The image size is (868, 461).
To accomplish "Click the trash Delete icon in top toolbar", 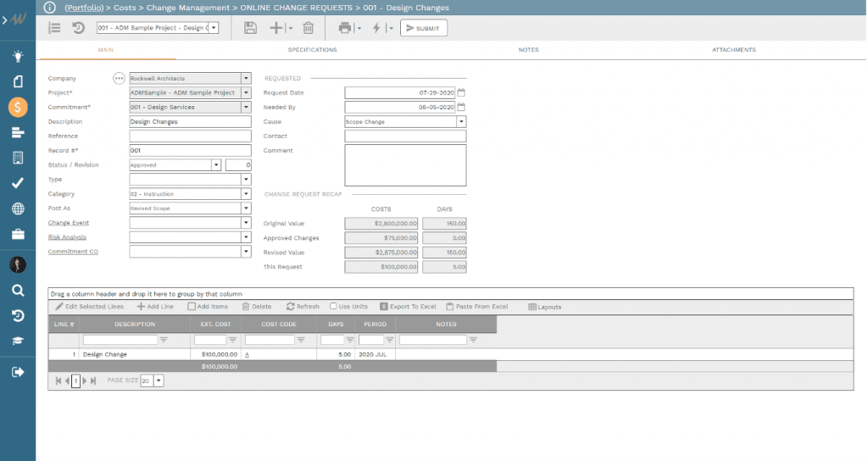I will pos(309,28).
